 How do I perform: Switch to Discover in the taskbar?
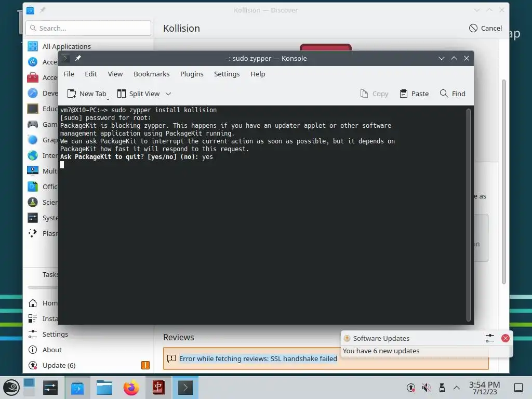pyautogui.click(x=77, y=388)
